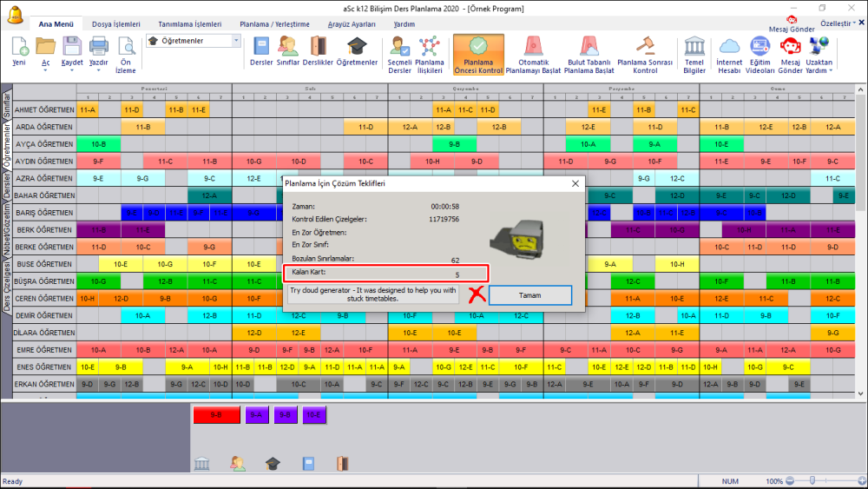The width and height of the screenshot is (868, 489).
Task: Open Planlama / Yerleştirme tab
Action: click(x=274, y=24)
